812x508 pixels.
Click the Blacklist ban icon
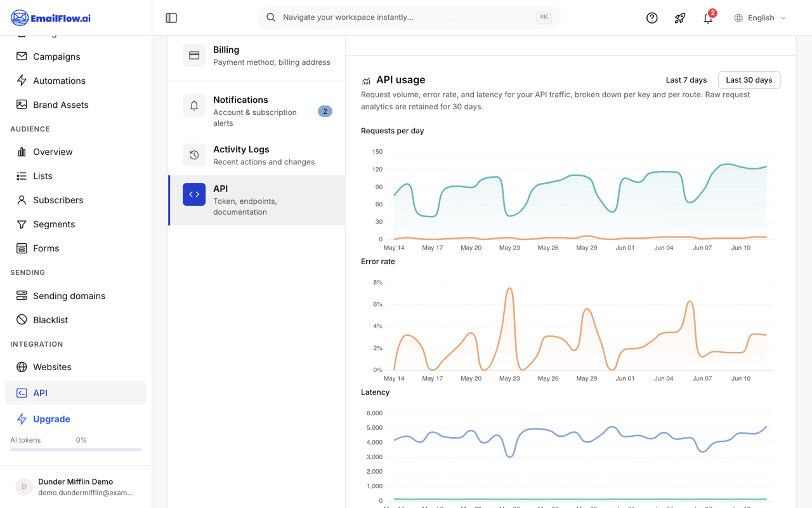pos(22,319)
